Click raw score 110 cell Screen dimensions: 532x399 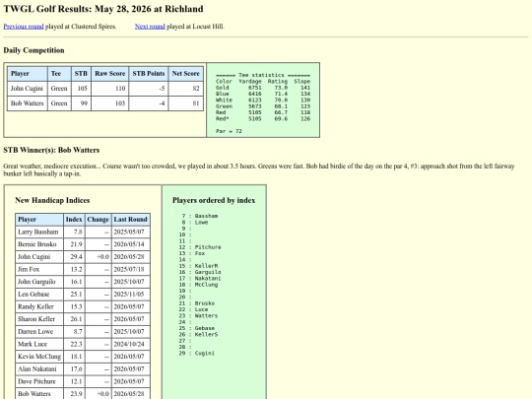point(110,89)
